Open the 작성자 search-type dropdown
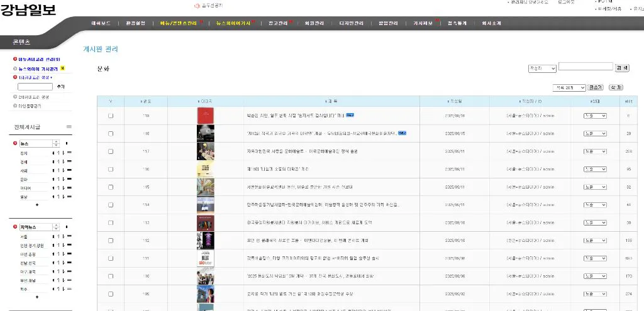Viewport: 644px width, 311px height. (x=542, y=68)
